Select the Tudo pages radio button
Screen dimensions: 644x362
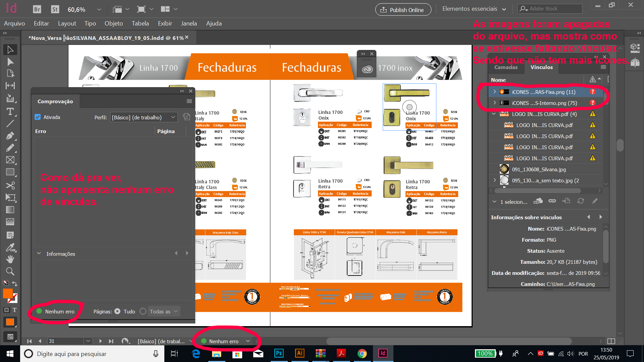117,311
